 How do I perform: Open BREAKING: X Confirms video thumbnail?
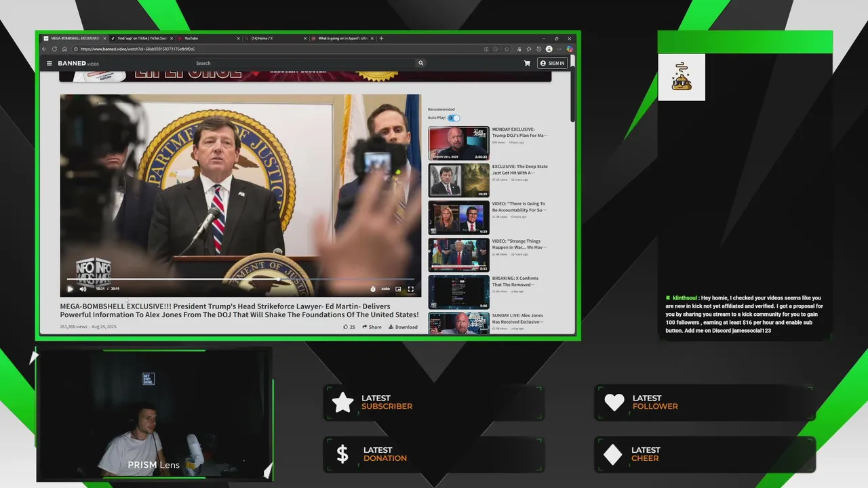pyautogui.click(x=458, y=292)
